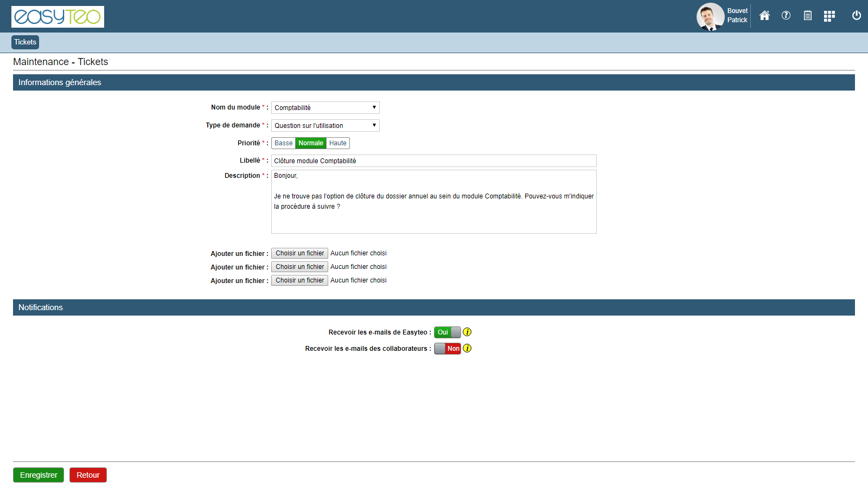Image resolution: width=868 pixels, height=488 pixels.
Task: Show info about Easyteo e-mails
Action: point(467,332)
